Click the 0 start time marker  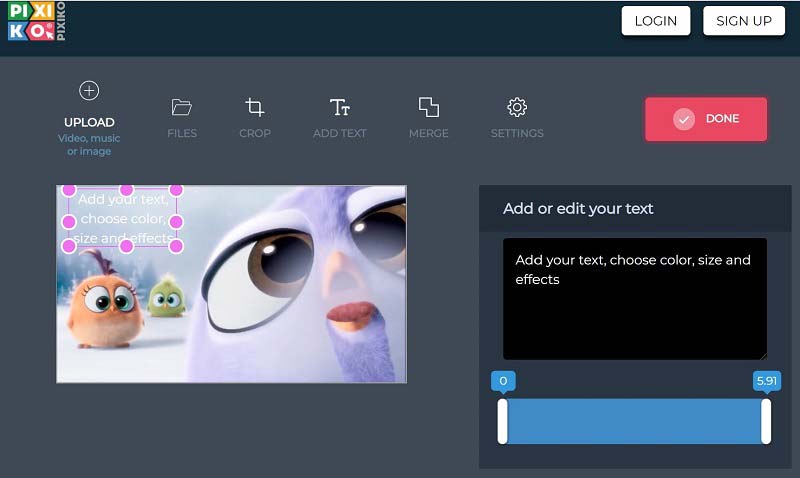(503, 381)
